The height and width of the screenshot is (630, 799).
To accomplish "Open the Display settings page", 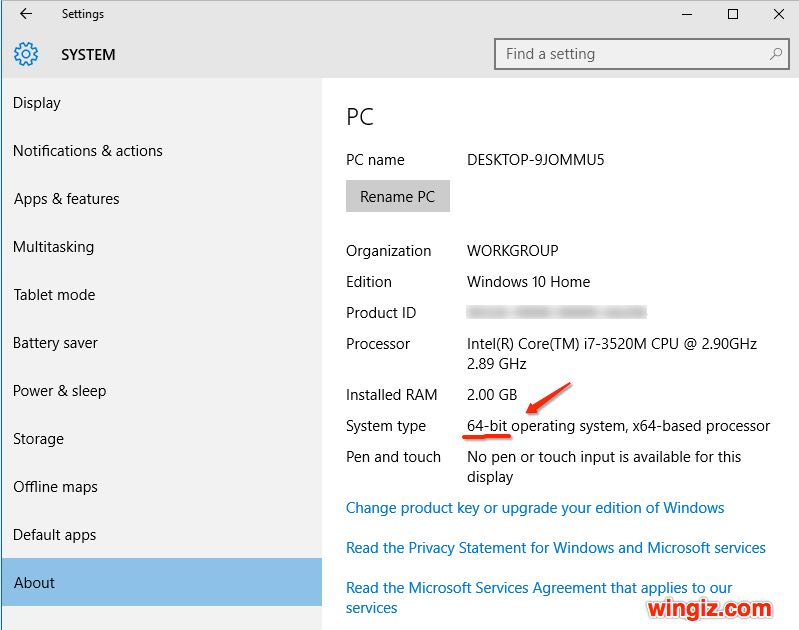I will 162,103.
